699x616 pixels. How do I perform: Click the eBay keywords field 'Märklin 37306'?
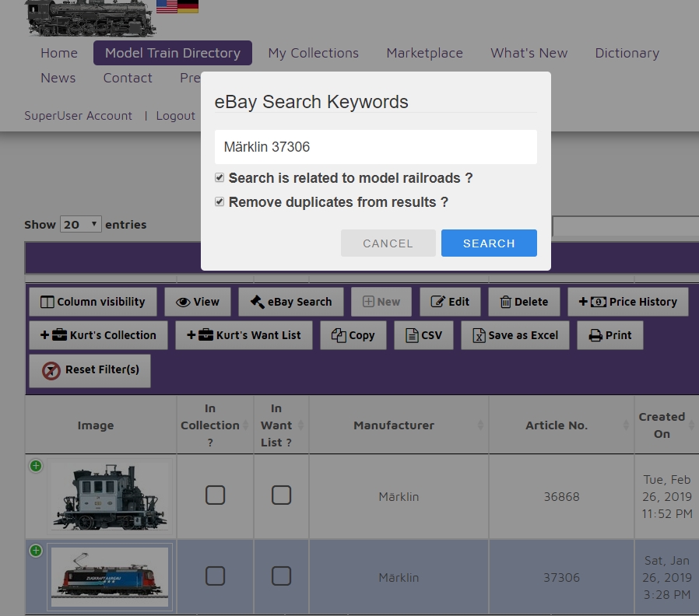(x=376, y=147)
